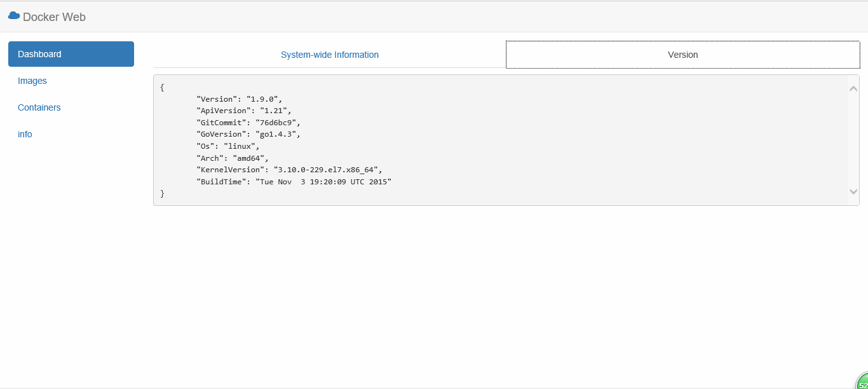Click the "Os": "linux" line

pos(228,146)
